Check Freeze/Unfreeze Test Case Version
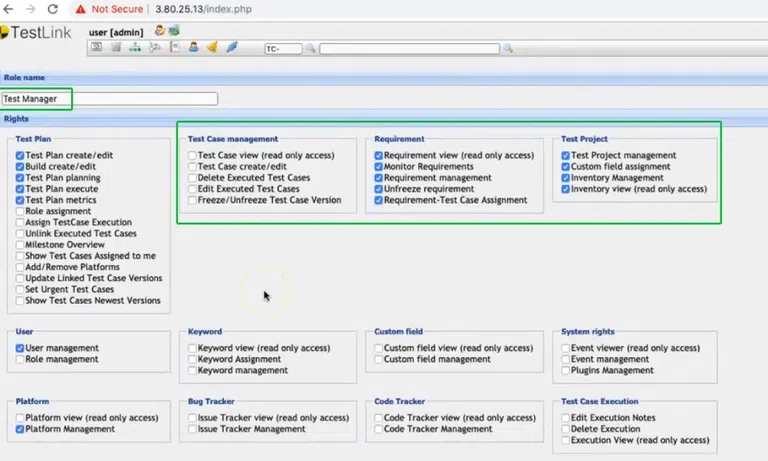This screenshot has height=461, width=768. [192, 200]
